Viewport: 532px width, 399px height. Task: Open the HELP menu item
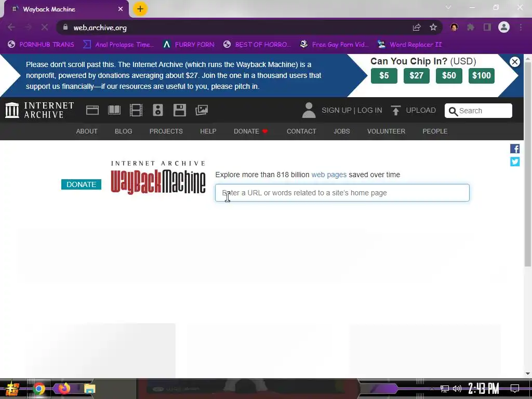point(208,131)
